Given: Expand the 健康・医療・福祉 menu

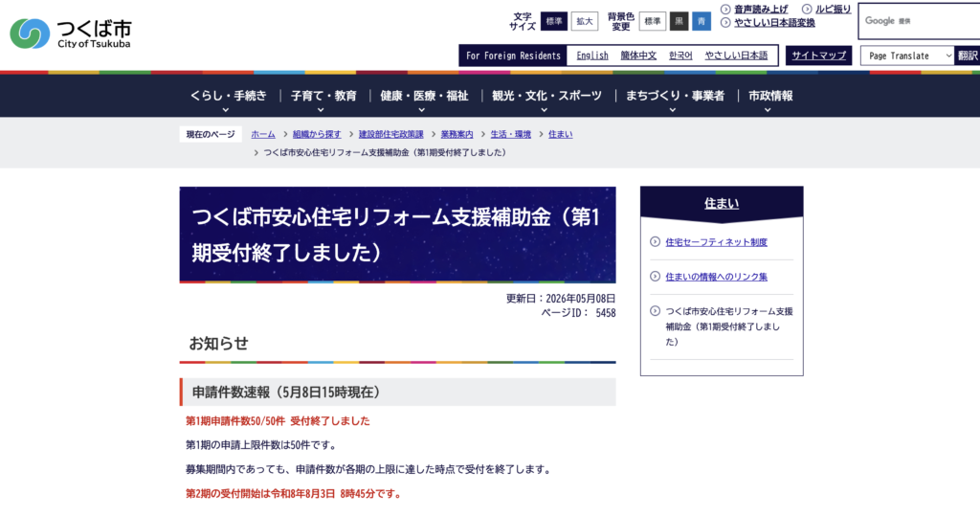Looking at the screenshot, I should tap(424, 96).
